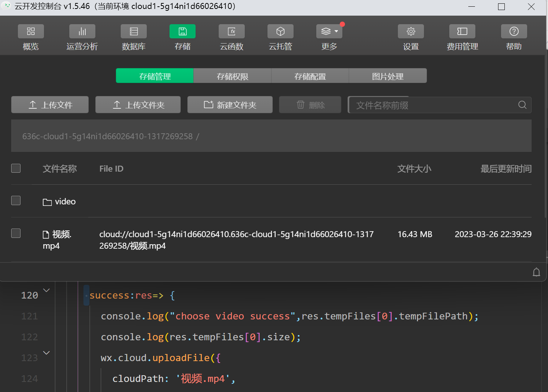This screenshot has height=392, width=548.
Task: Click the notification bell icon
Action: pos(536,272)
